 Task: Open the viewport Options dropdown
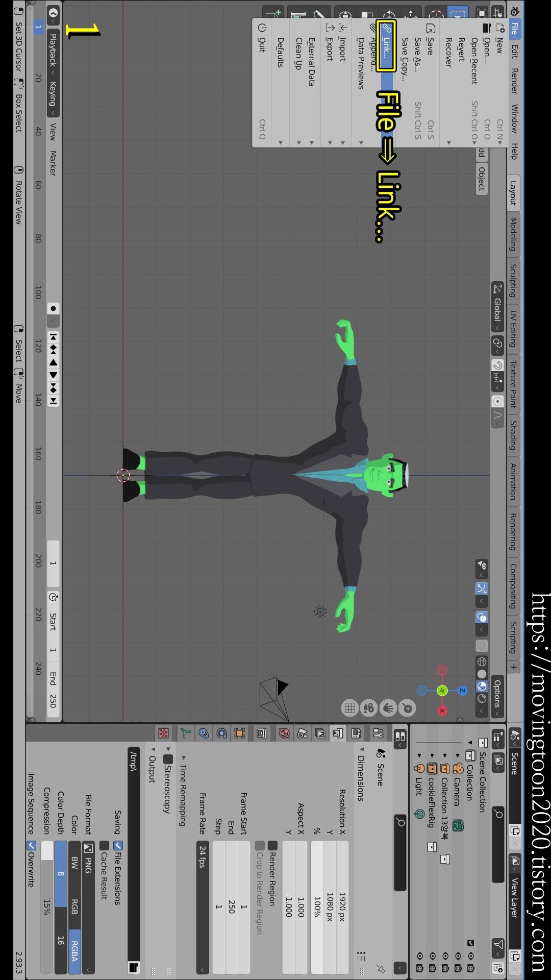[497, 697]
